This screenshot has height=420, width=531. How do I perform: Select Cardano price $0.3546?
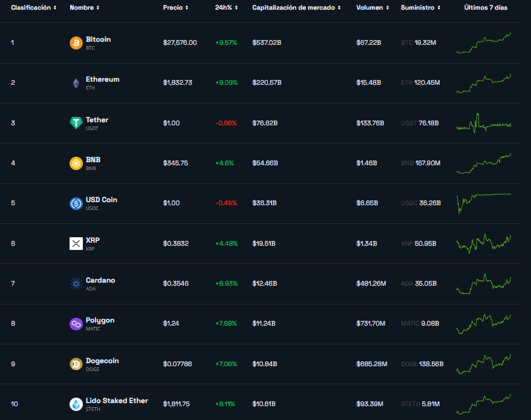(176, 283)
